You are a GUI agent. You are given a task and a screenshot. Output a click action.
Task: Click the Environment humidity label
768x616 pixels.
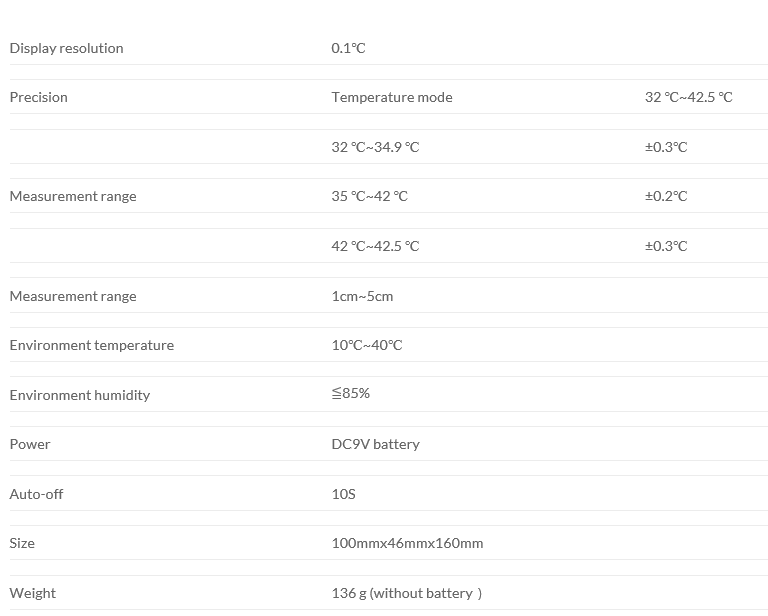[x=80, y=395]
